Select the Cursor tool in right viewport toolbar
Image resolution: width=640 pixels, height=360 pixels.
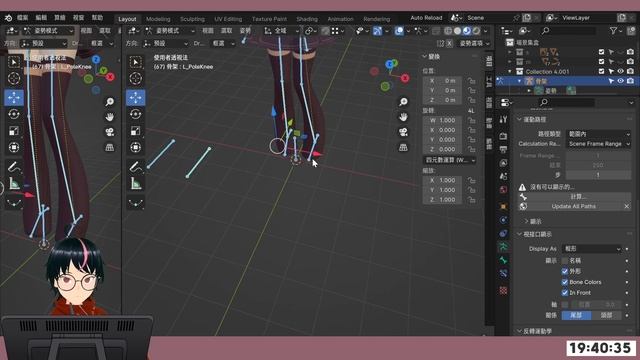pos(136,78)
